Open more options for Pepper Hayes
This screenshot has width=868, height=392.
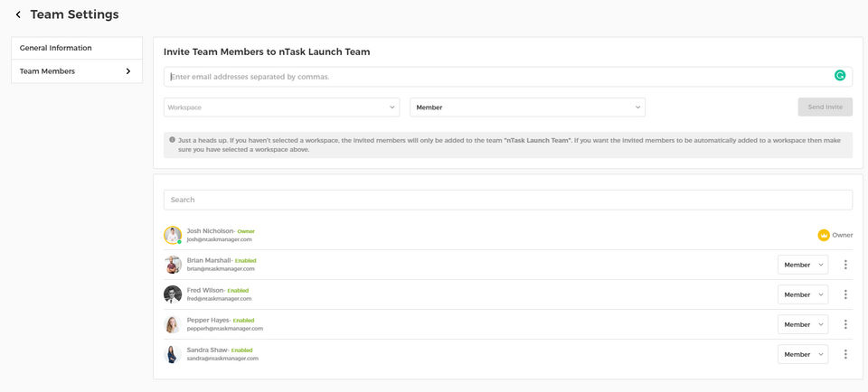tap(845, 324)
